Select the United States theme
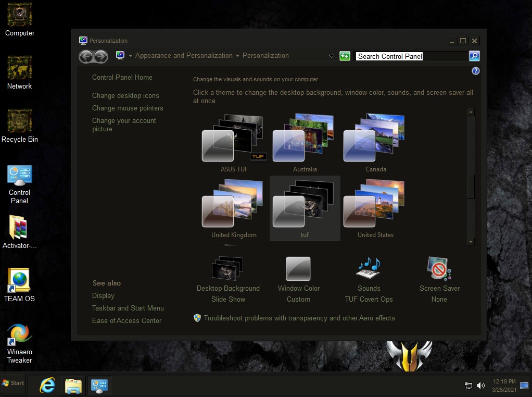This screenshot has width=532, height=397. [x=376, y=208]
